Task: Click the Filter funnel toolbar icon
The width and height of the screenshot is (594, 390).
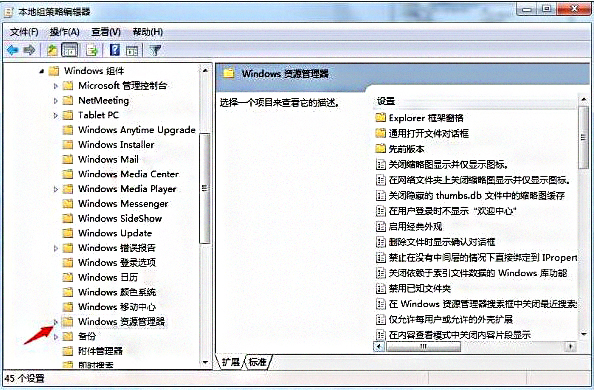Action: pos(155,50)
